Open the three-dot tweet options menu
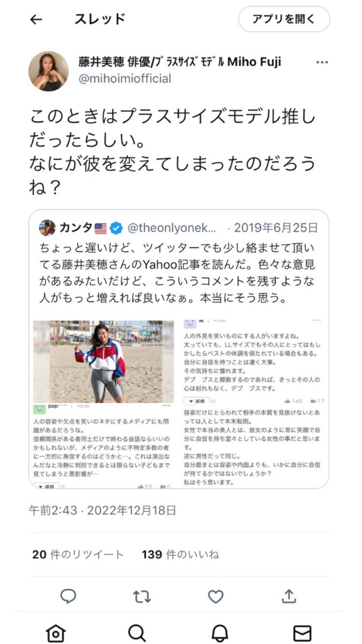This screenshot has height=644, width=362. tap(322, 62)
